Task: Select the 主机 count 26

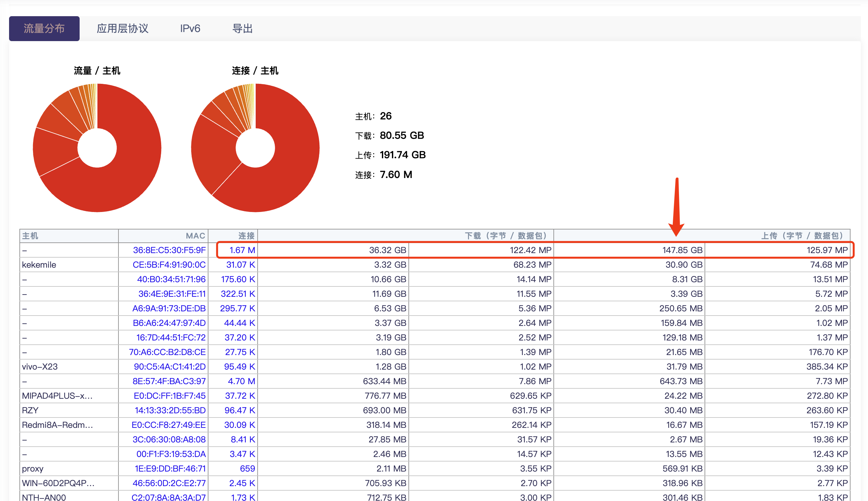Action: pos(386,116)
